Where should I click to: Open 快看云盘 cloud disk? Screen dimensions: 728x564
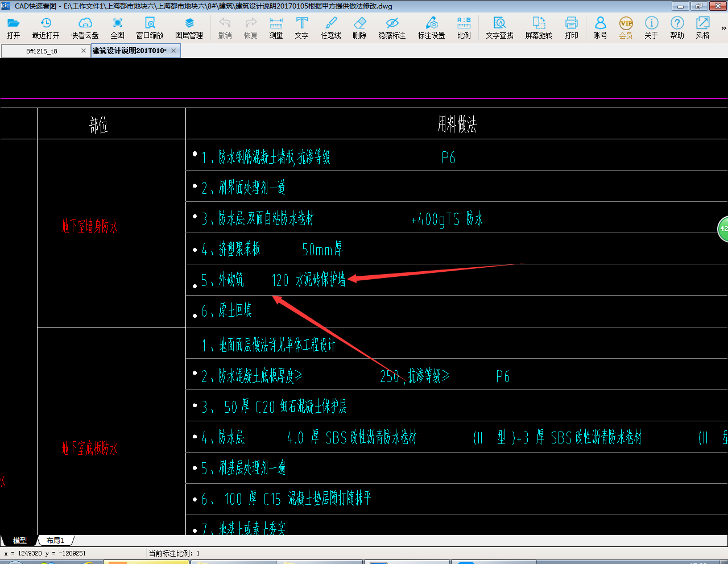tap(85, 27)
